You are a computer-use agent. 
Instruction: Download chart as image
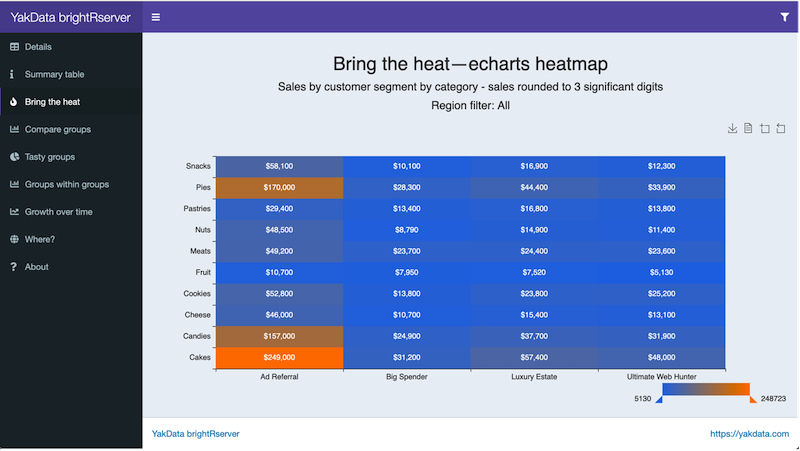tap(732, 128)
